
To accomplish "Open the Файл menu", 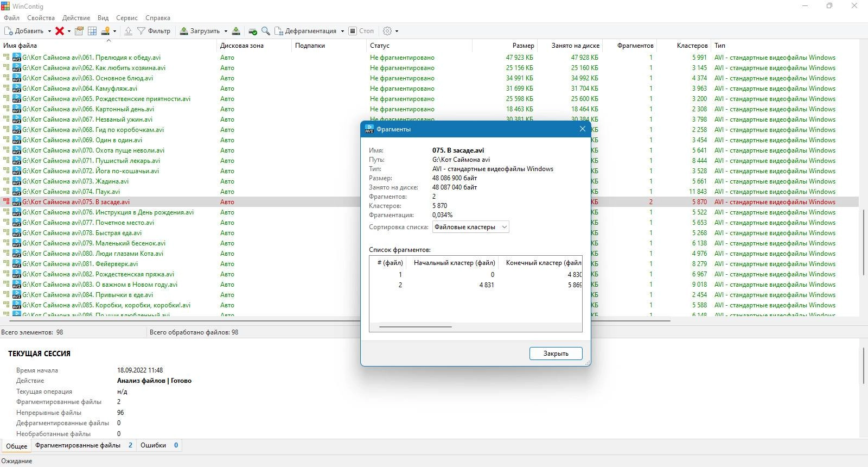I will pyautogui.click(x=11, y=18).
